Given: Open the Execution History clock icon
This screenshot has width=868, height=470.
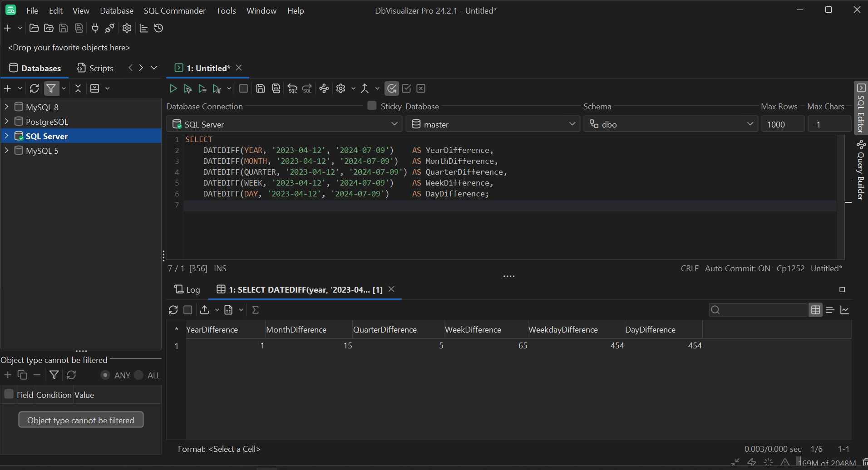Looking at the screenshot, I should (158, 28).
